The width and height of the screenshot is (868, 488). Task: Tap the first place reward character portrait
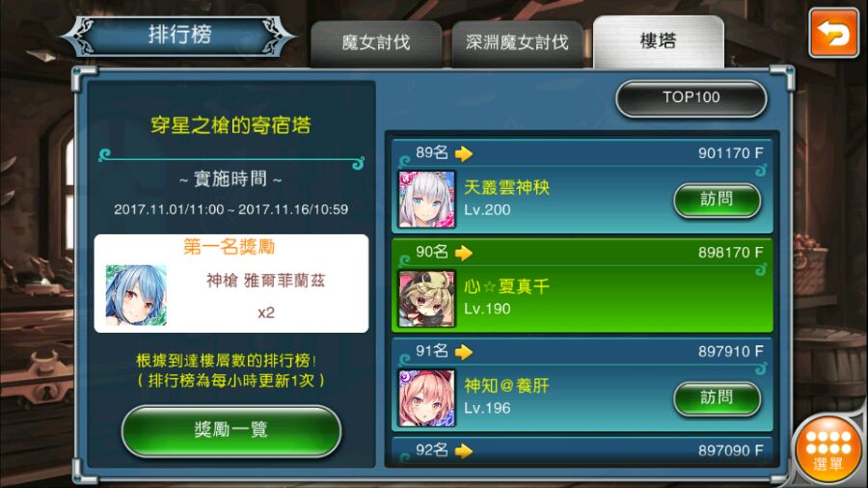pyautogui.click(x=136, y=294)
